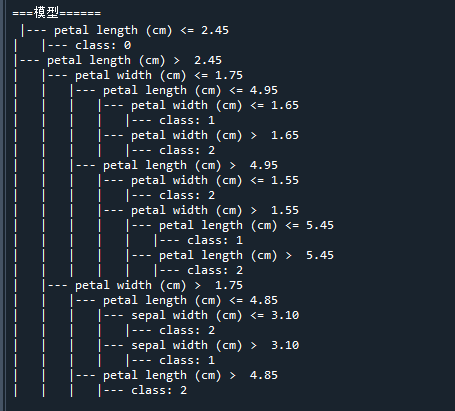This screenshot has height=411, width=455.
Task: Select the "petal length (cm) > 4.85" line
Action: pos(190,375)
